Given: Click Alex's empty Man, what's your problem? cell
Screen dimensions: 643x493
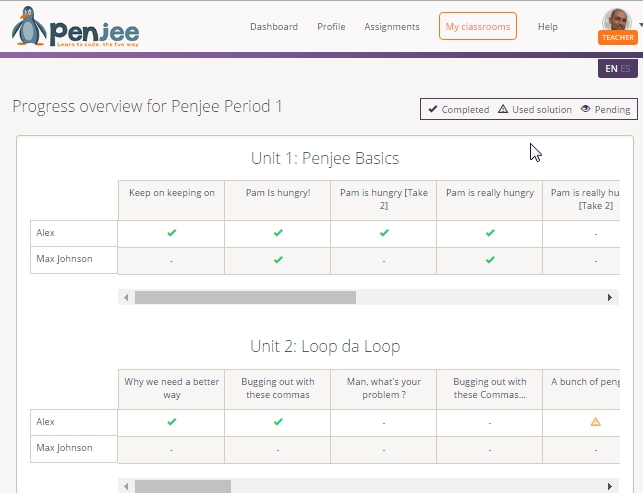Looking at the screenshot, I should pos(383,422).
